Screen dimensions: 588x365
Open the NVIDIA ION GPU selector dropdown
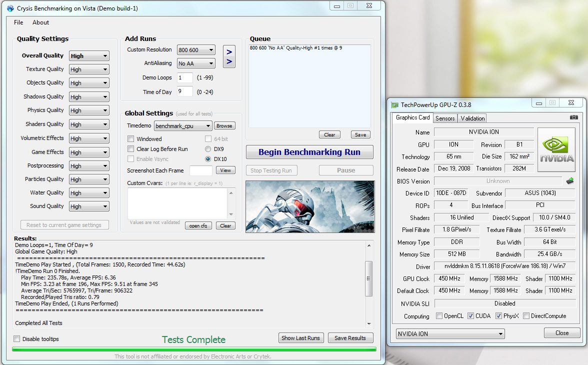pos(450,333)
